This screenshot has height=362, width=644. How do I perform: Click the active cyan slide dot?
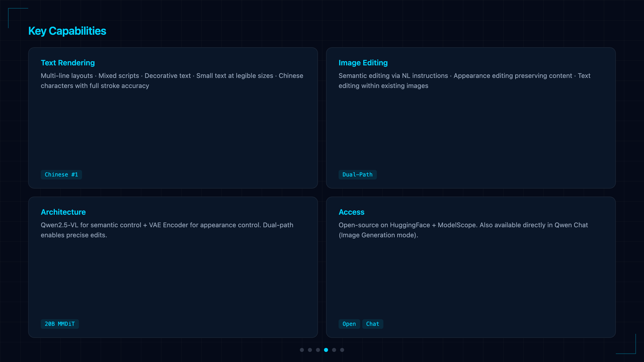click(326, 350)
